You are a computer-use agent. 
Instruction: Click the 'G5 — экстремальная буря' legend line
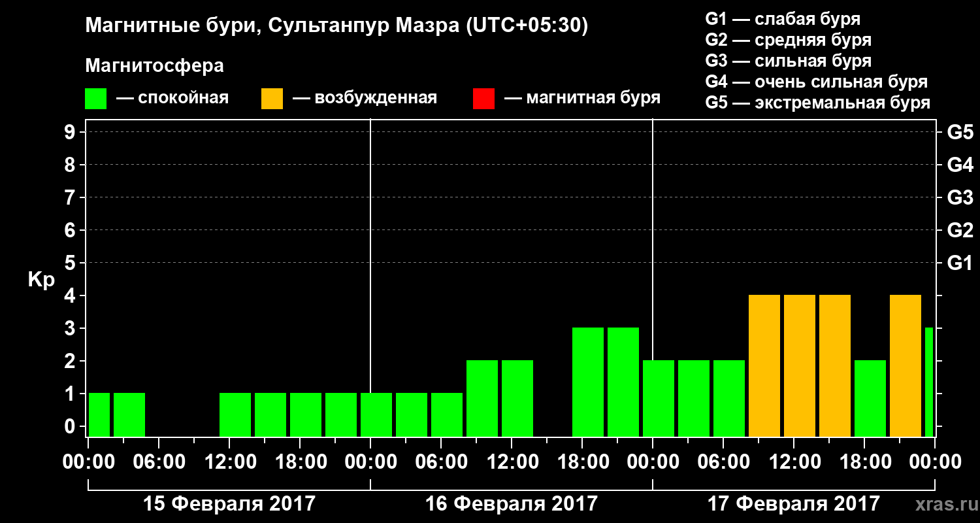click(x=818, y=103)
